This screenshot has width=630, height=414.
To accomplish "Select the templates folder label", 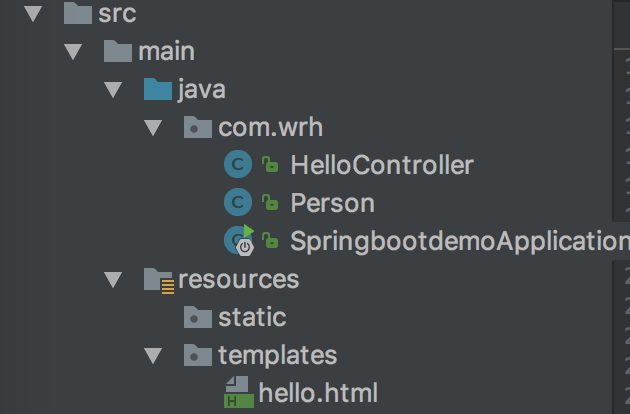I will [x=278, y=355].
